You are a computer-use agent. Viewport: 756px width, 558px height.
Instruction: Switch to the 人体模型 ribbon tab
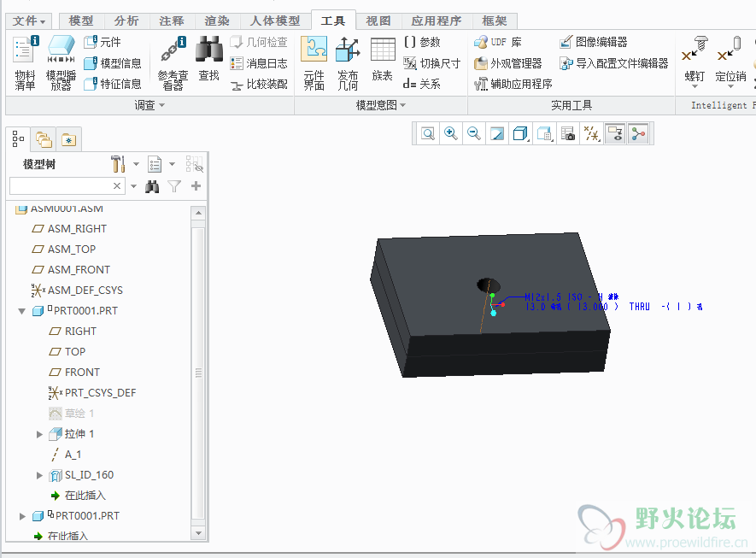click(275, 21)
